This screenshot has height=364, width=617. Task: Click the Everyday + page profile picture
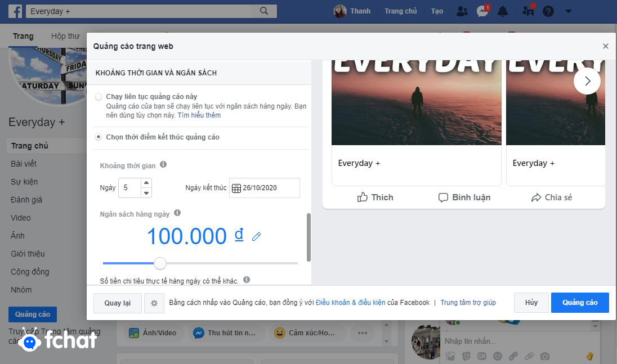click(48, 76)
